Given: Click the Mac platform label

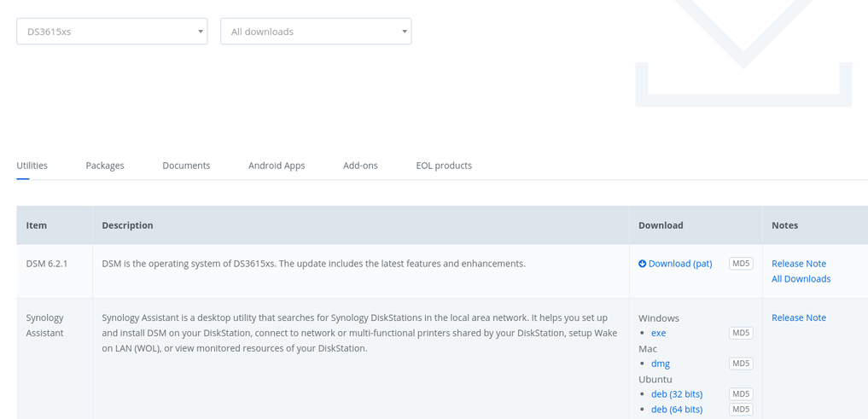Looking at the screenshot, I should tap(648, 349).
